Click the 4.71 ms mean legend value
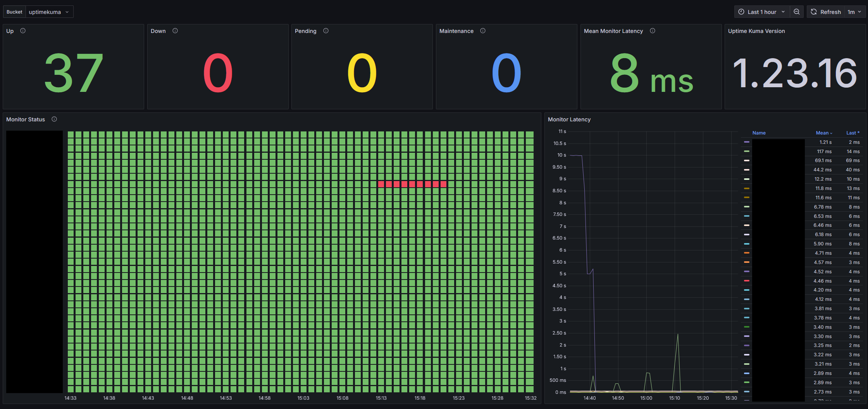 click(823, 253)
